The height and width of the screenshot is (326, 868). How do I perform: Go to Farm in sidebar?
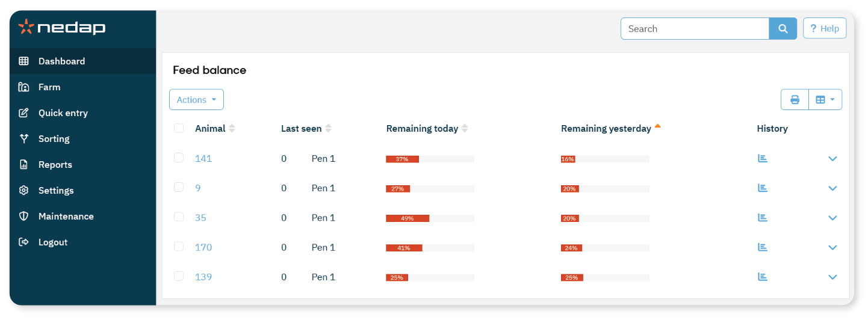pos(49,87)
